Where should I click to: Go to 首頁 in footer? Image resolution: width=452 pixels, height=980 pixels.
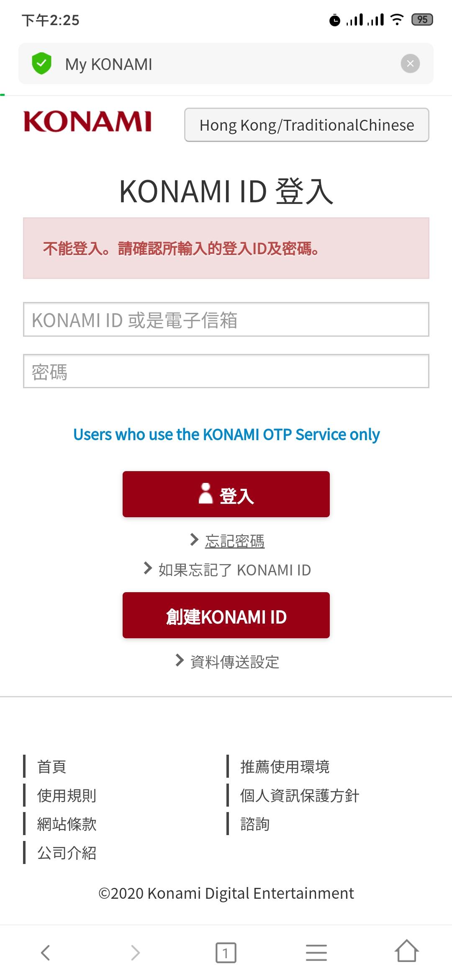pos(52,767)
